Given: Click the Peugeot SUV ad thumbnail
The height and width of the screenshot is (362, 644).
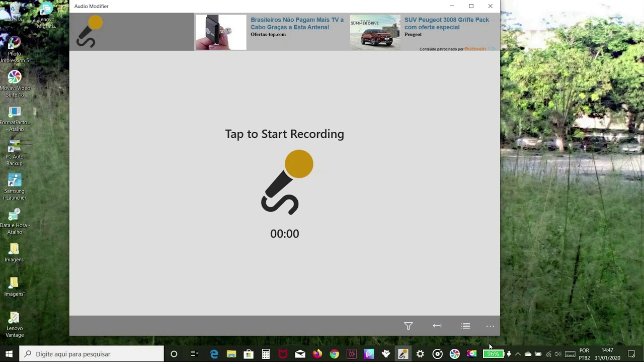Looking at the screenshot, I should click(x=375, y=32).
